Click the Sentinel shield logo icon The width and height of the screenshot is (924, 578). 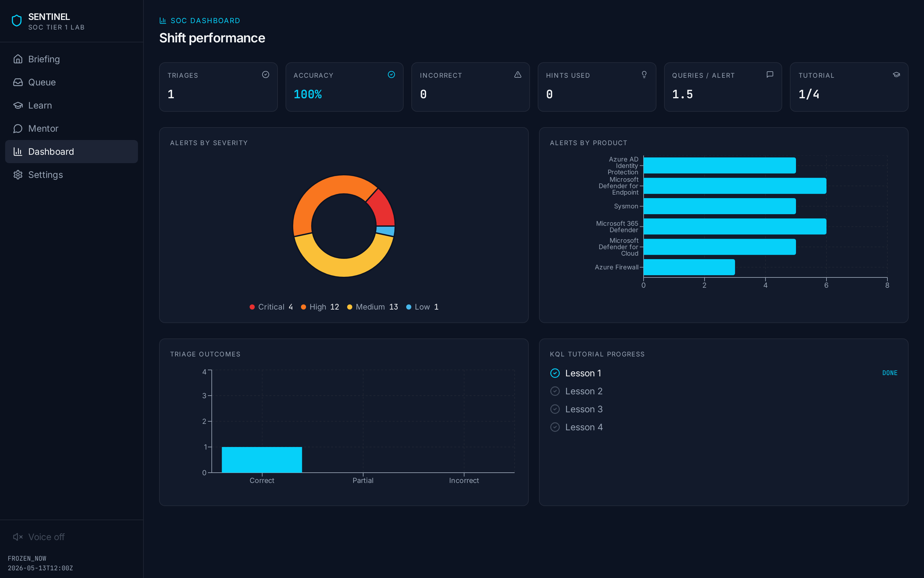[x=17, y=21]
